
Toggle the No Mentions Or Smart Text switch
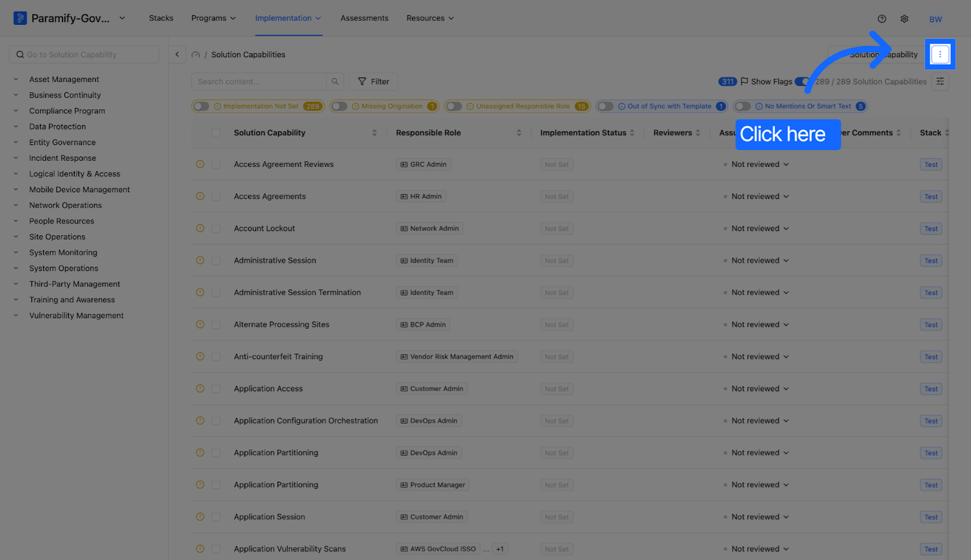(x=743, y=106)
